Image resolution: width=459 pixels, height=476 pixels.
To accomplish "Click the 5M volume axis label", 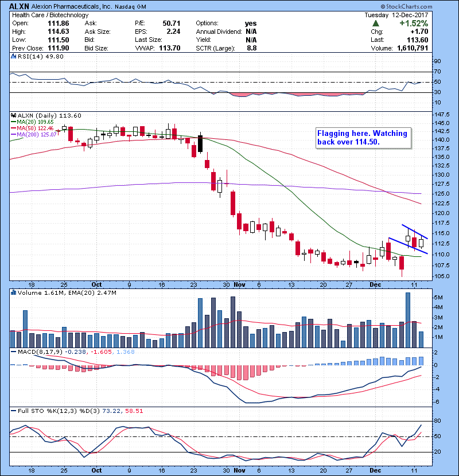I will pos(438,298).
